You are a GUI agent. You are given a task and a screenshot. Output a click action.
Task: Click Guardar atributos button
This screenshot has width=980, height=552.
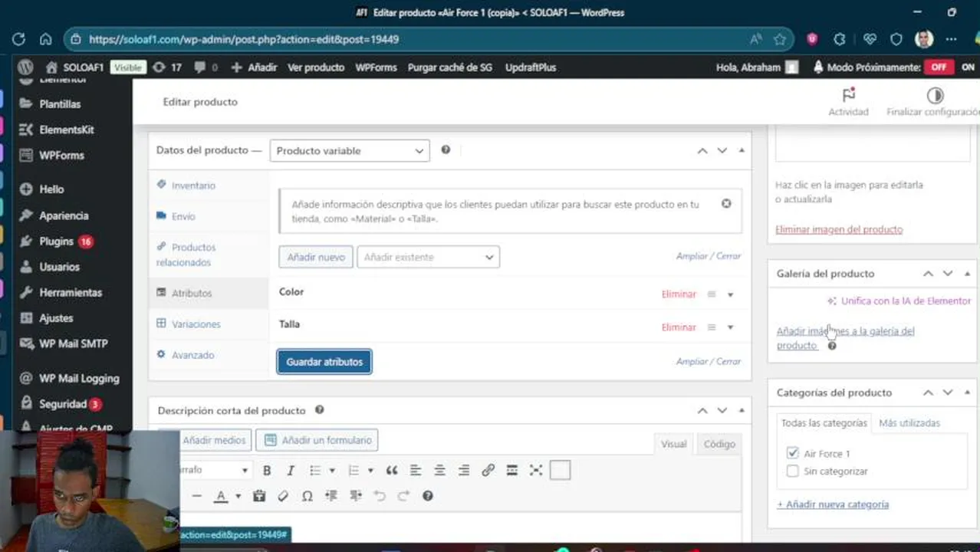tap(324, 362)
